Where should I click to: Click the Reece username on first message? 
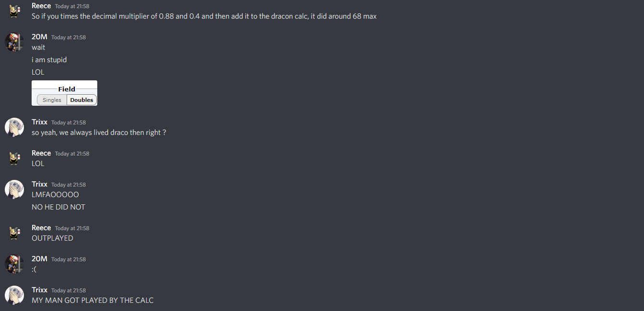point(41,6)
